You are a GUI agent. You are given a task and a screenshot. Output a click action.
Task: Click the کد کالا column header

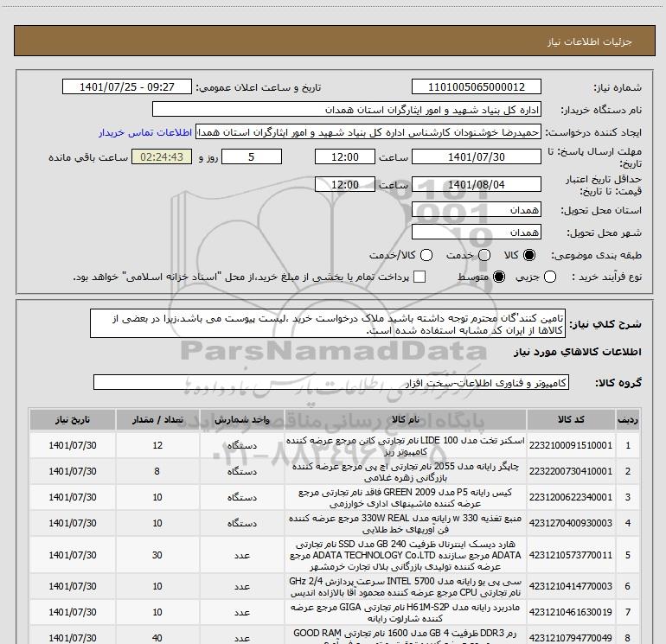click(571, 419)
